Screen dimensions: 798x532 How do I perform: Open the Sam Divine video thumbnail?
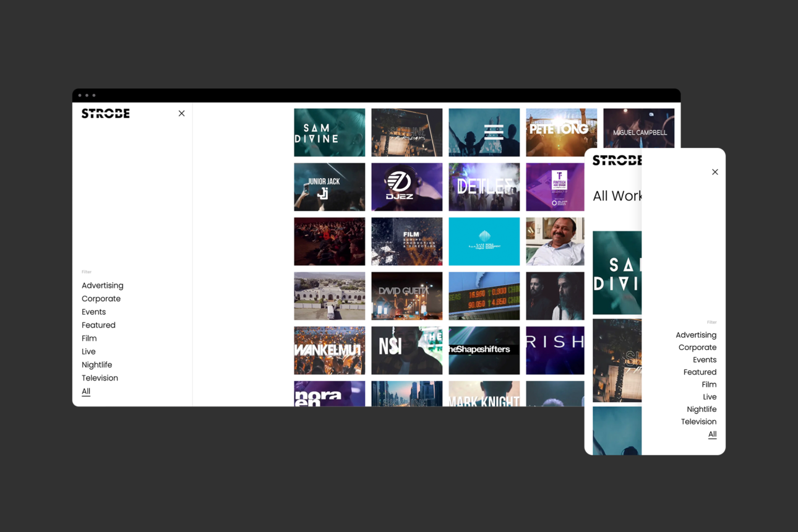coord(329,132)
